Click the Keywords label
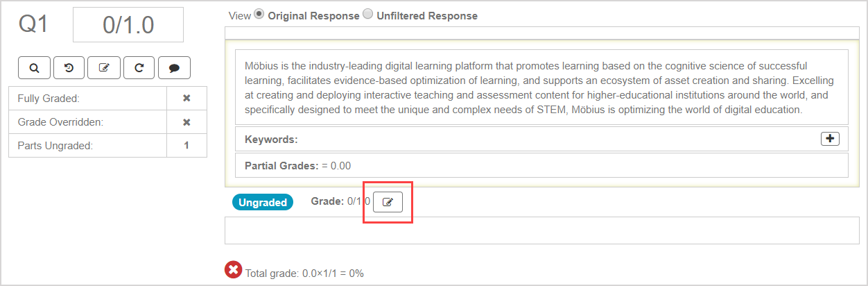Screen dimensions: 868x286 [271, 140]
